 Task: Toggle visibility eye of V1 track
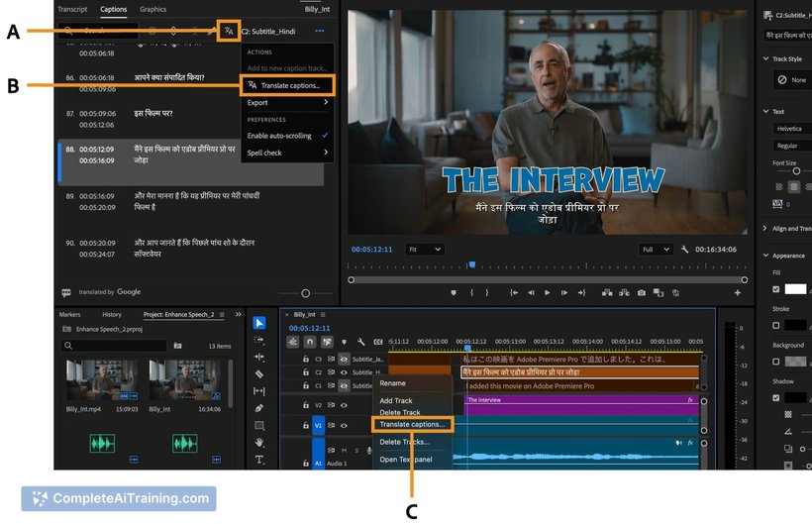pyautogui.click(x=344, y=426)
